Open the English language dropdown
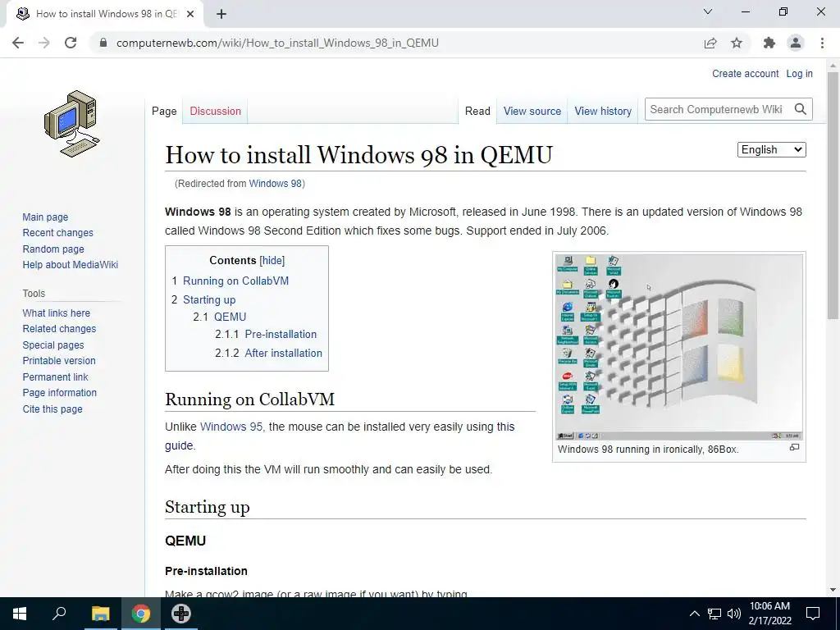Screen dimensions: 840x630 point(771,150)
